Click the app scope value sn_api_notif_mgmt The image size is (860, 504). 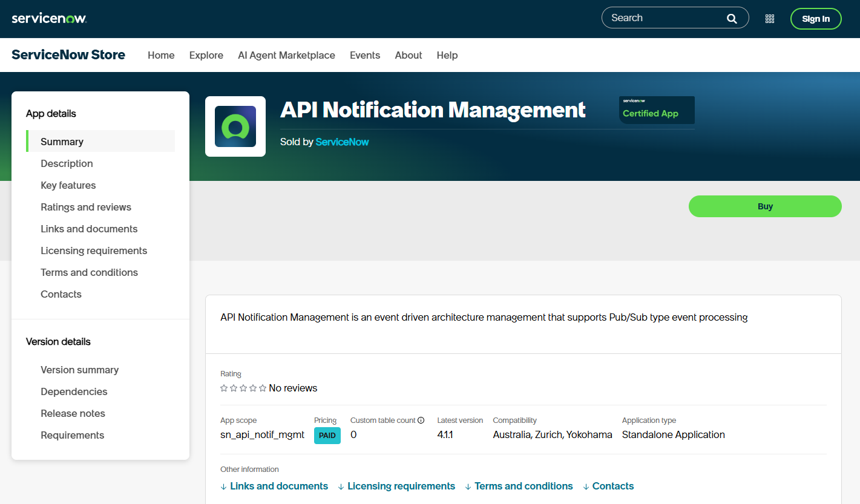point(263,435)
